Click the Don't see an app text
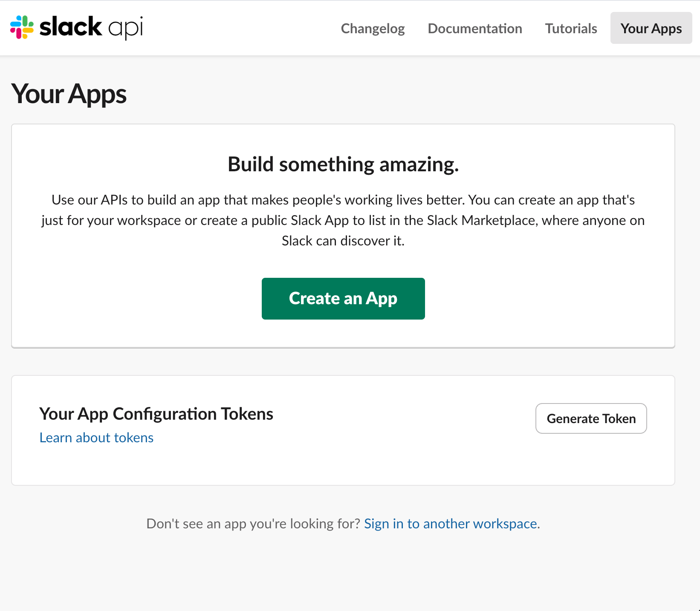 [253, 524]
